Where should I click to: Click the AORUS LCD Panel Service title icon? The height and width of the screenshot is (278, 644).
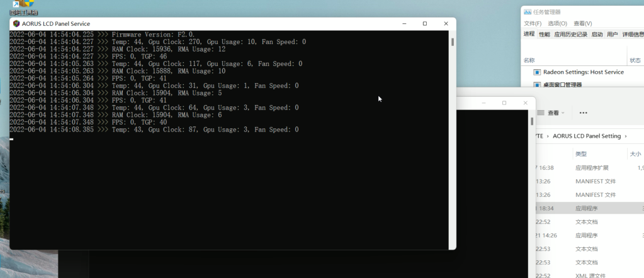pos(16,23)
